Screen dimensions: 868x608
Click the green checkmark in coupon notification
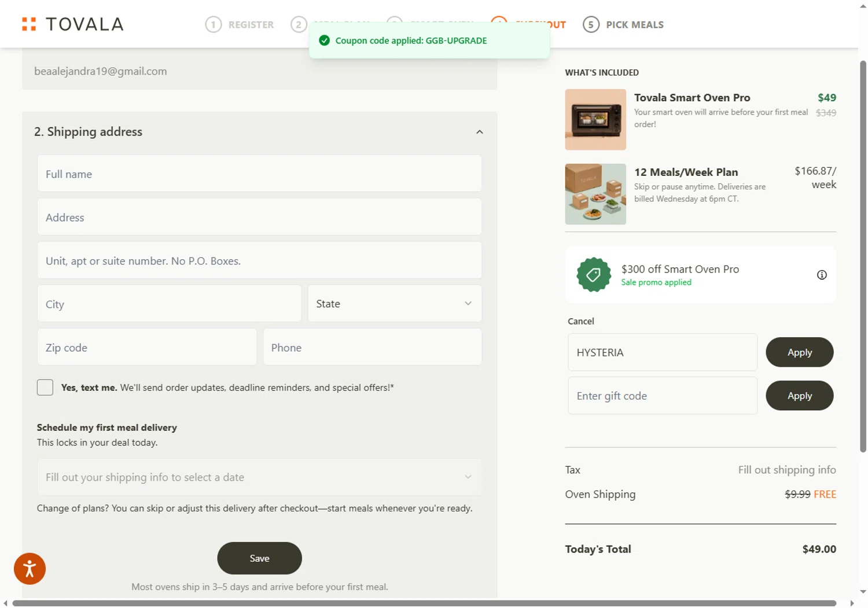[325, 40]
